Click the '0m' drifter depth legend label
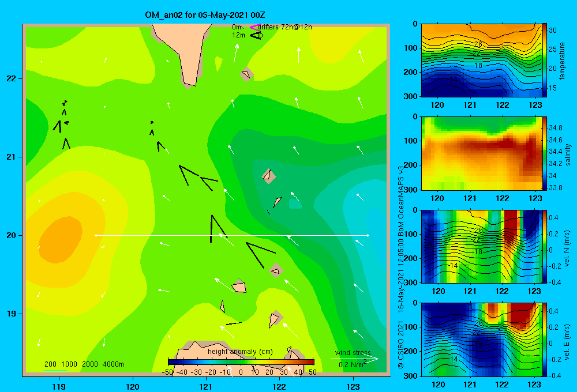This screenshot has width=577, height=392. pyautogui.click(x=237, y=27)
